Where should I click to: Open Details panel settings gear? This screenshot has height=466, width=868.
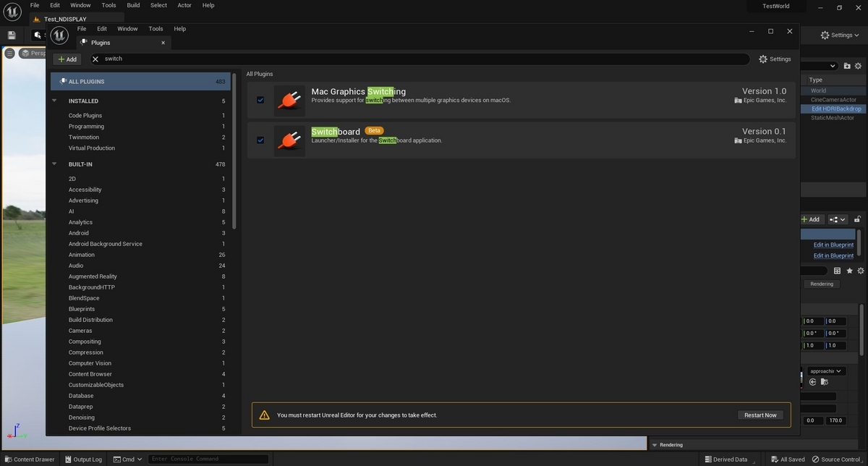pyautogui.click(x=860, y=271)
